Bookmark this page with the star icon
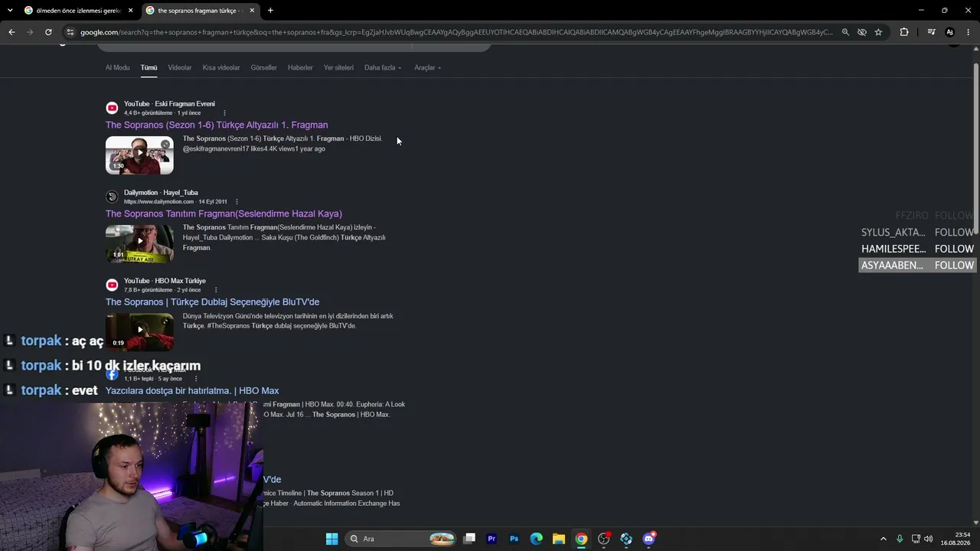Viewport: 980px width, 551px height. (878, 32)
